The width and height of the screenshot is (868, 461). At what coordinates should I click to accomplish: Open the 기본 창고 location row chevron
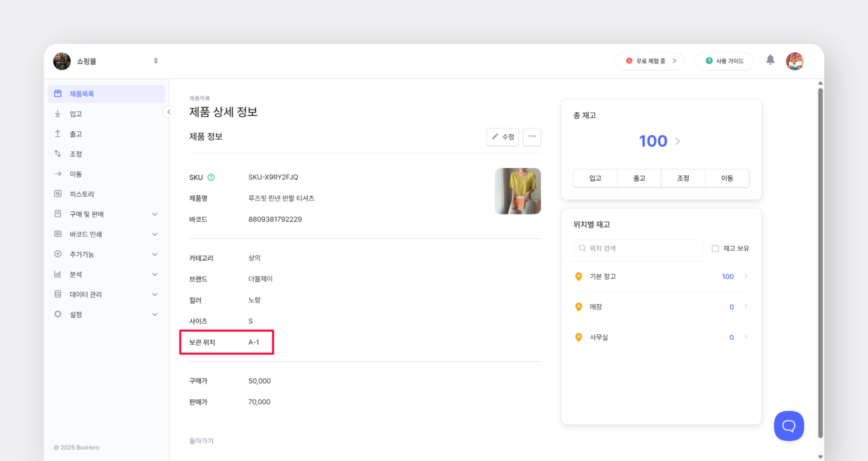(x=745, y=276)
